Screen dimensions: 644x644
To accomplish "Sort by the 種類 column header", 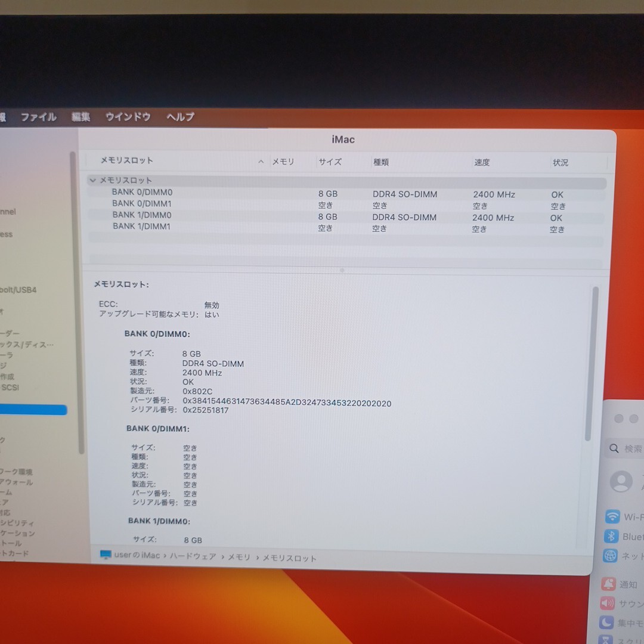I will 380,162.
